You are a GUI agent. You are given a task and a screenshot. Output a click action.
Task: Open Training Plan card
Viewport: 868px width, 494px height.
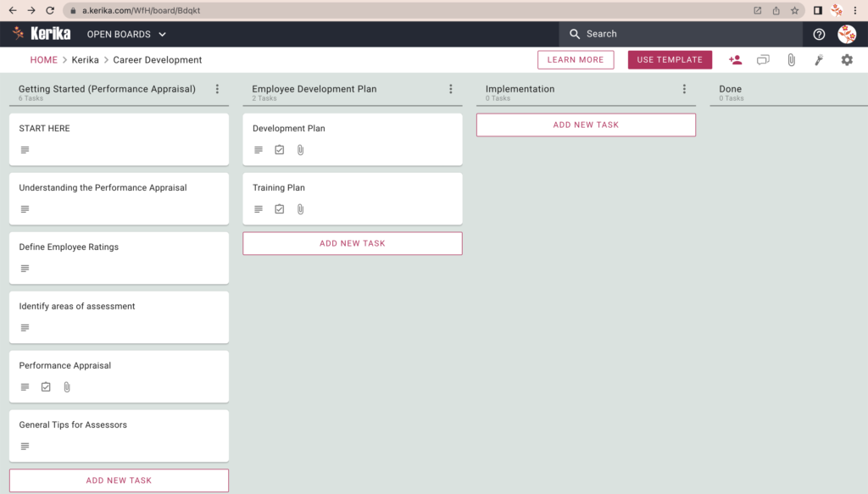[353, 198]
